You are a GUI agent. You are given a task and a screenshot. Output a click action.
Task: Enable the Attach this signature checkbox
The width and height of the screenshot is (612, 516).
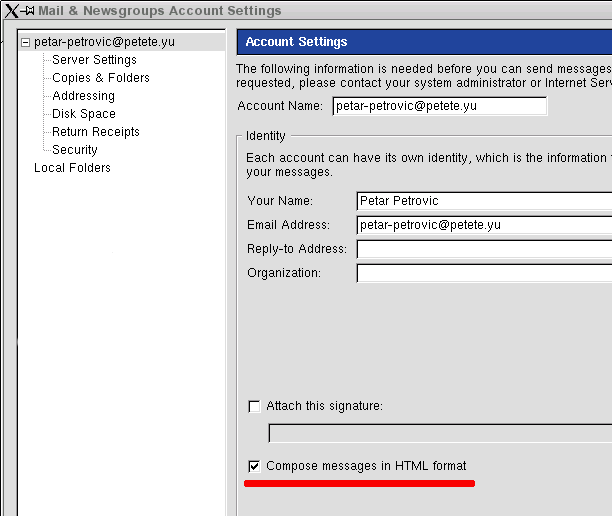254,406
